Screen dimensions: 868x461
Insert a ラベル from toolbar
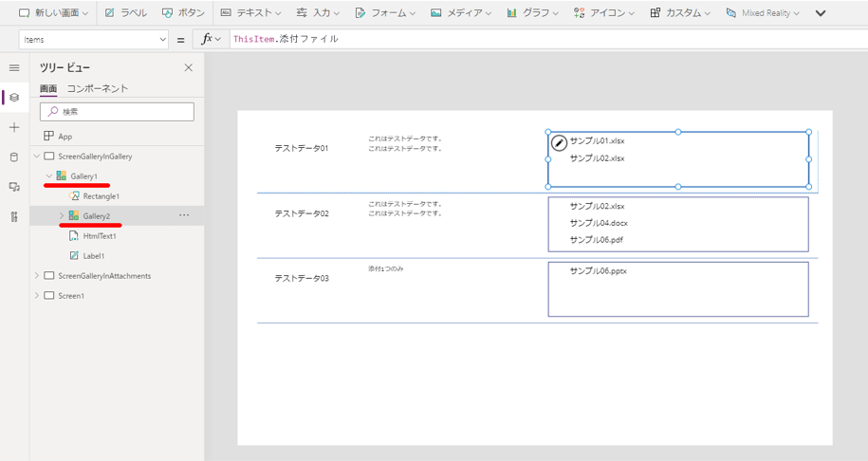125,12
